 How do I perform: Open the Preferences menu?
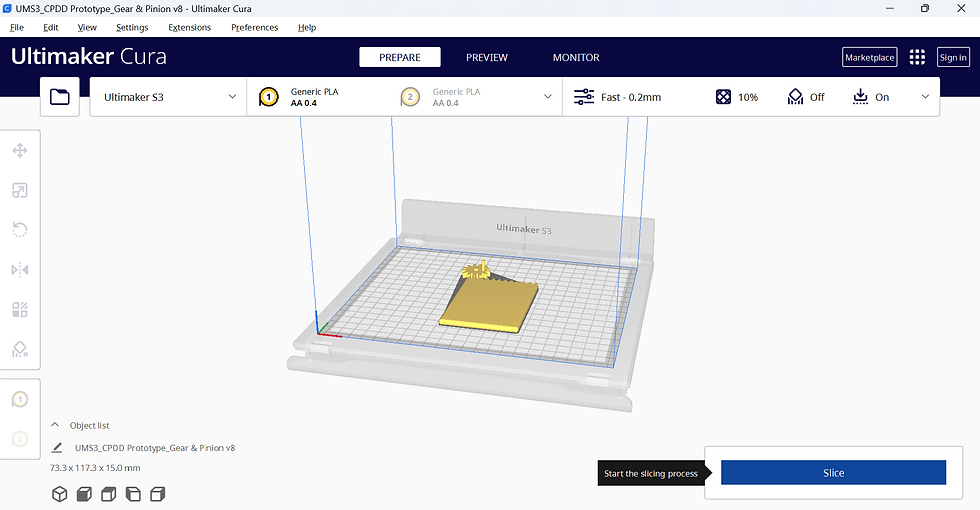click(254, 28)
